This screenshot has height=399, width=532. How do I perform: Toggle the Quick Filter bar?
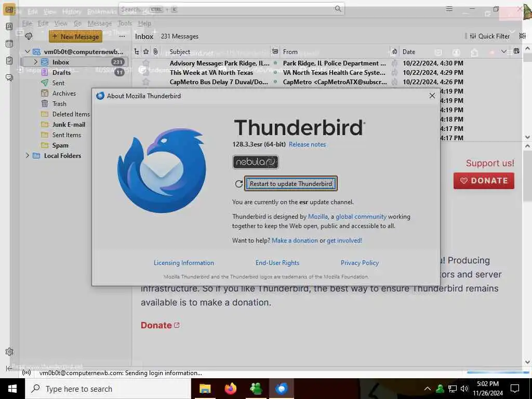489,36
